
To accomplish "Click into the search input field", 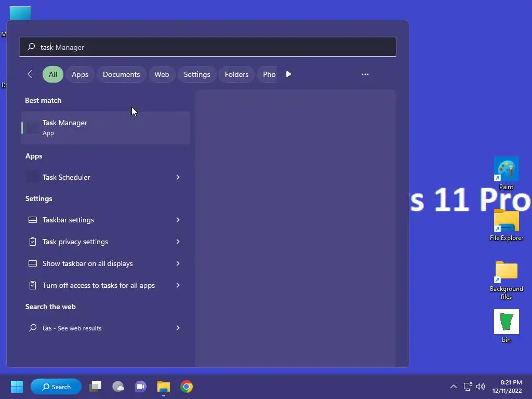I will [208, 47].
